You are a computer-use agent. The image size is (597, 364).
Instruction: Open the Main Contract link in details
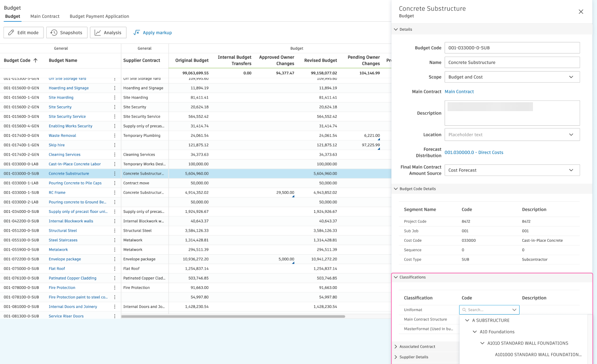tap(459, 92)
